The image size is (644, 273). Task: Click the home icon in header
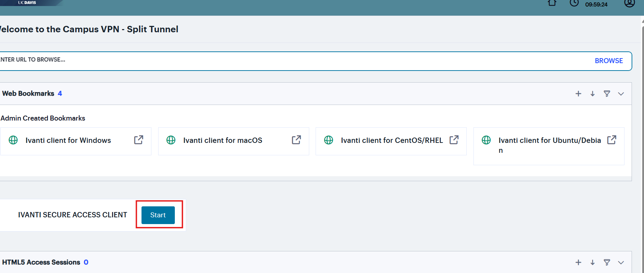[x=552, y=3]
